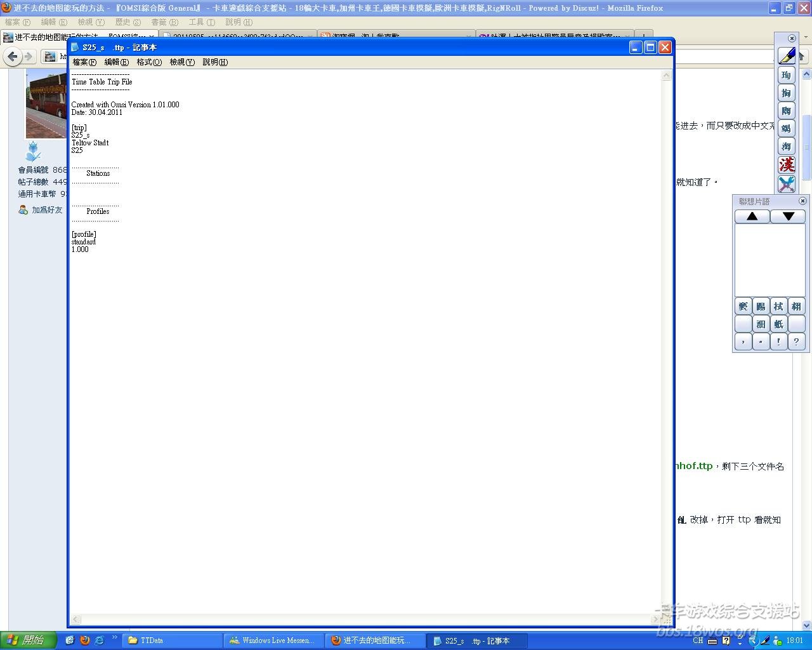Image resolution: width=812 pixels, height=650 pixels.
Task: Launch Internet Explorer from quick launch
Action: pyautogui.click(x=100, y=640)
